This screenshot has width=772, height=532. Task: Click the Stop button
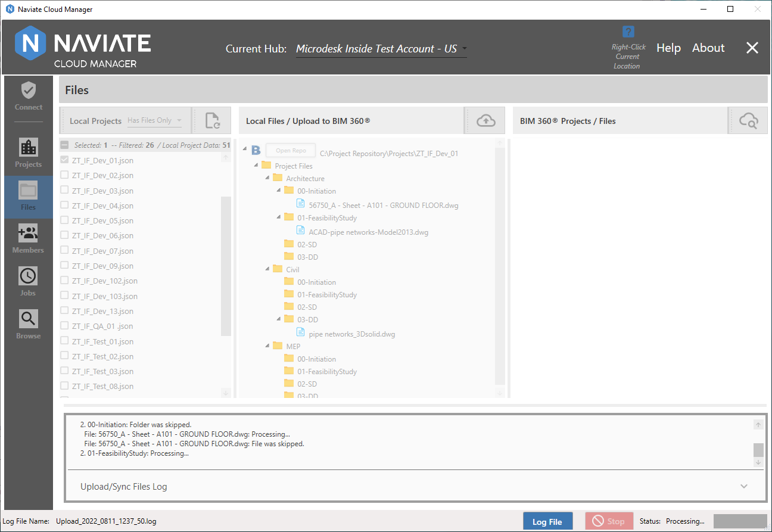coord(609,521)
